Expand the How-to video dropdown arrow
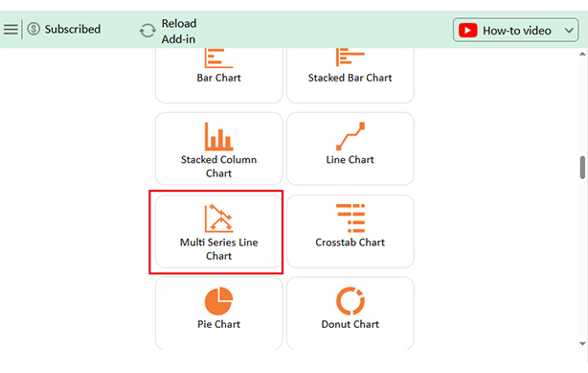The width and height of the screenshot is (588, 373). (x=569, y=31)
